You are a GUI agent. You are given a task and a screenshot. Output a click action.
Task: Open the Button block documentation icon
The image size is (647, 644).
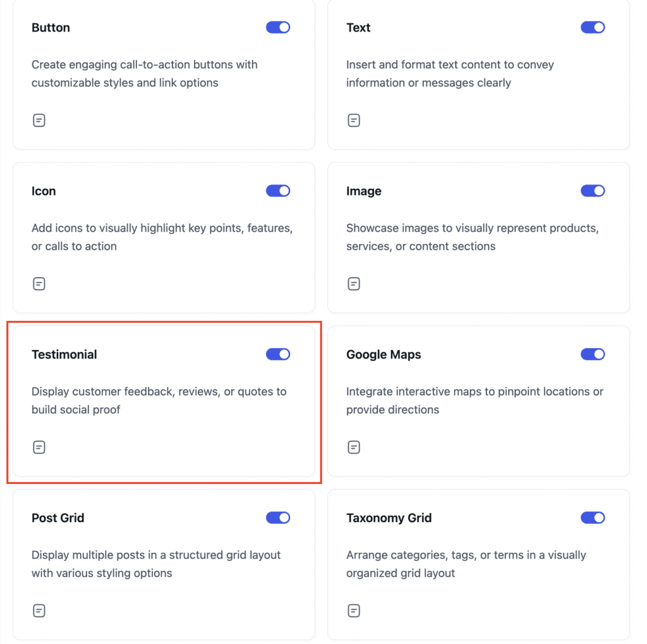[x=39, y=120]
